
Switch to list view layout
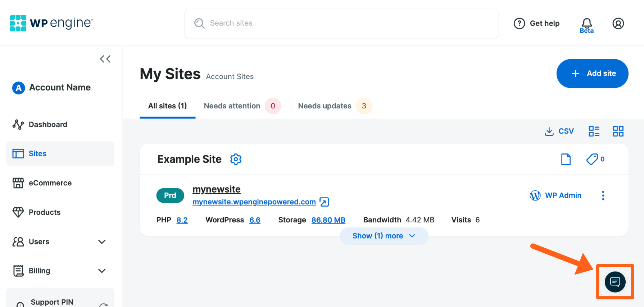(594, 131)
